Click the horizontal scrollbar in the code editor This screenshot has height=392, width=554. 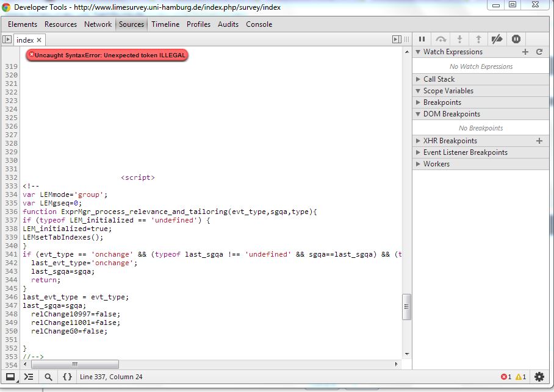coord(73,363)
